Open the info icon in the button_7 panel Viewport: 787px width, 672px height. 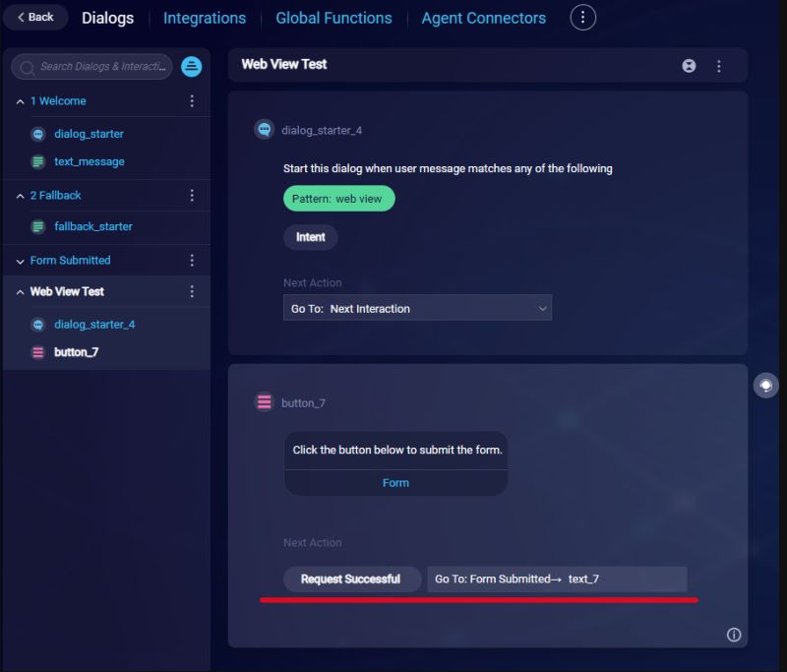click(733, 635)
